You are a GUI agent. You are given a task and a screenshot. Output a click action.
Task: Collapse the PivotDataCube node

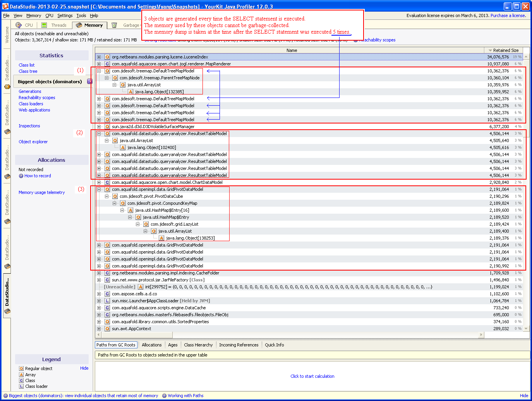[107, 196]
